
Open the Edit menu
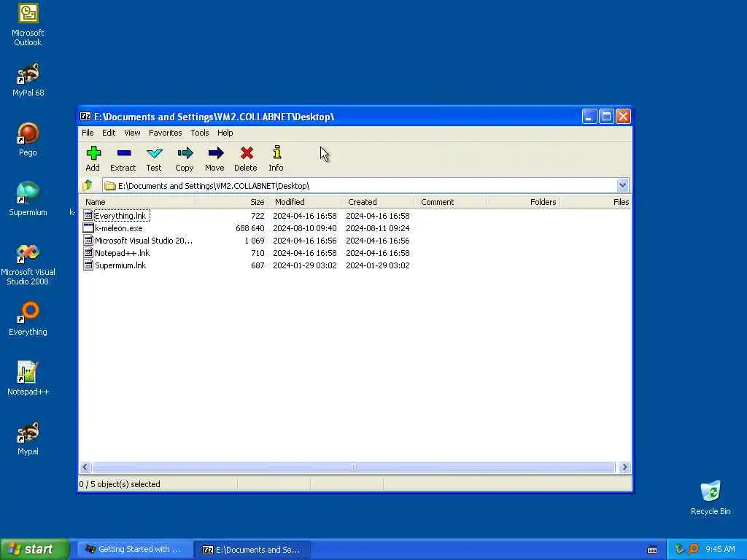(x=109, y=133)
